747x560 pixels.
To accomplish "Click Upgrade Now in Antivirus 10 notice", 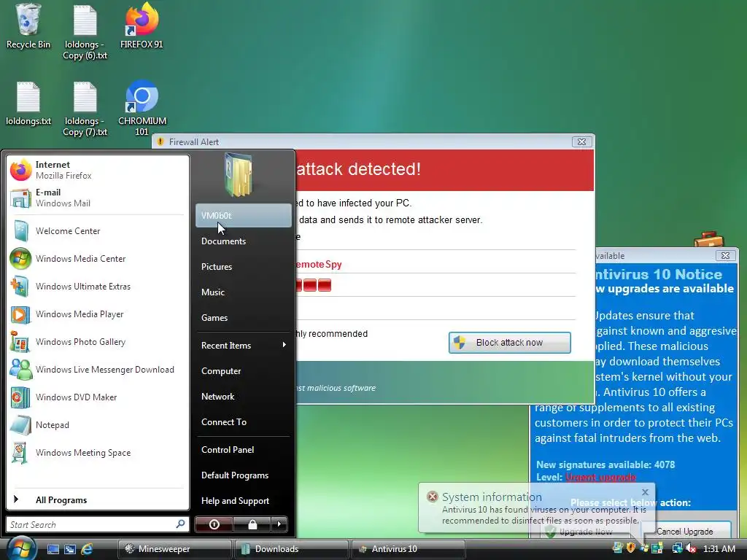I will 586,532.
